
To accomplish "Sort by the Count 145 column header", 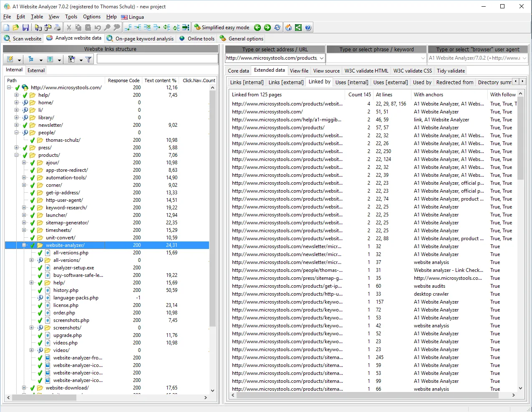I will 359,95.
